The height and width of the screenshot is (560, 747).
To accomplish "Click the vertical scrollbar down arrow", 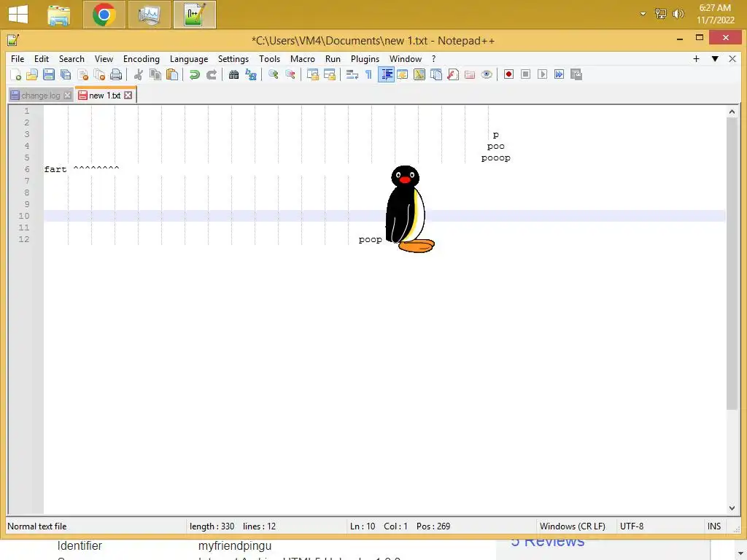I will (732, 508).
